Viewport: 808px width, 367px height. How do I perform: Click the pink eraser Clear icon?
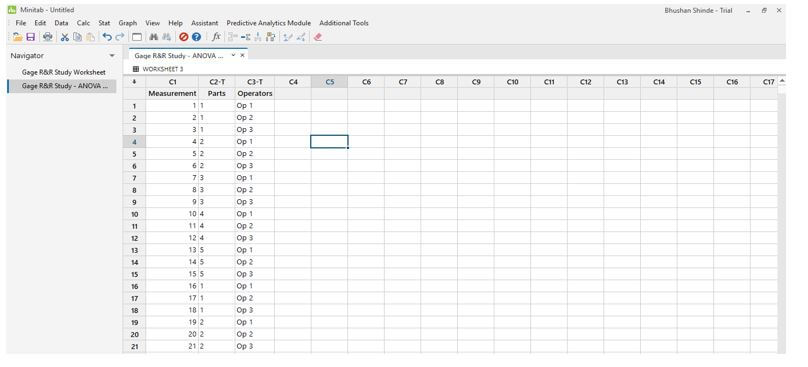tap(317, 37)
